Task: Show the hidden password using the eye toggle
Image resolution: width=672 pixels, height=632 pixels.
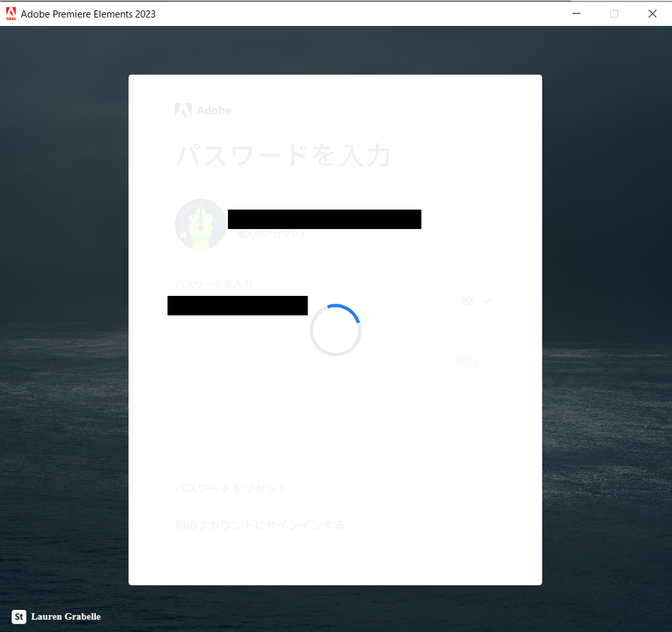Action: point(466,300)
